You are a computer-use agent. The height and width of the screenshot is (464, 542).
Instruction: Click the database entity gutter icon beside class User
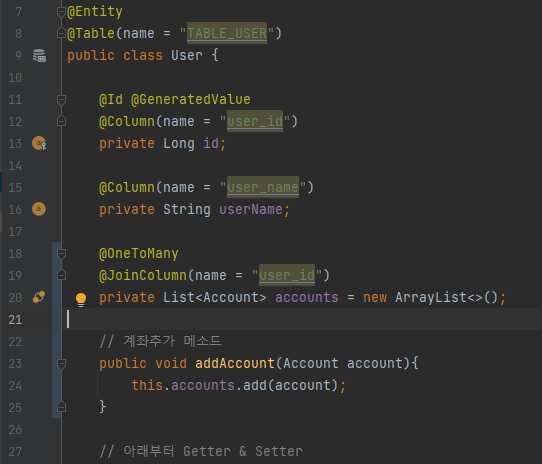[39, 55]
